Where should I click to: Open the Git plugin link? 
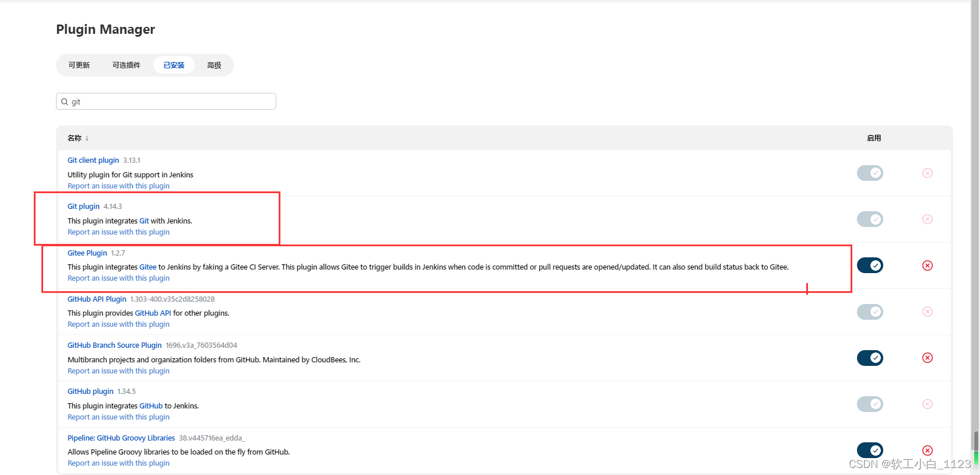click(x=83, y=207)
